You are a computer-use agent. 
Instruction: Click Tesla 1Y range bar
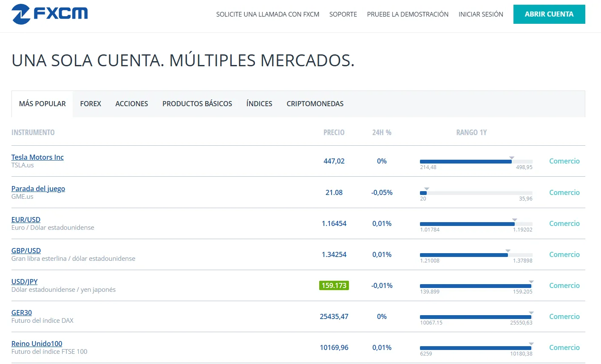[476, 162]
